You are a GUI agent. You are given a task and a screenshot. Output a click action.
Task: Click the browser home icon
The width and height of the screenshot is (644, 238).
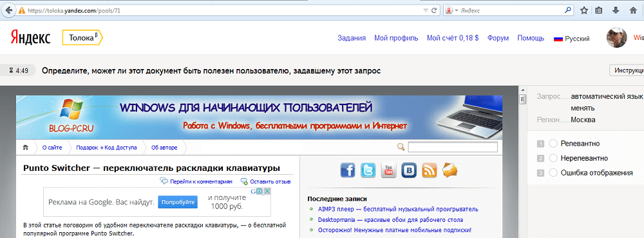pos(633,11)
